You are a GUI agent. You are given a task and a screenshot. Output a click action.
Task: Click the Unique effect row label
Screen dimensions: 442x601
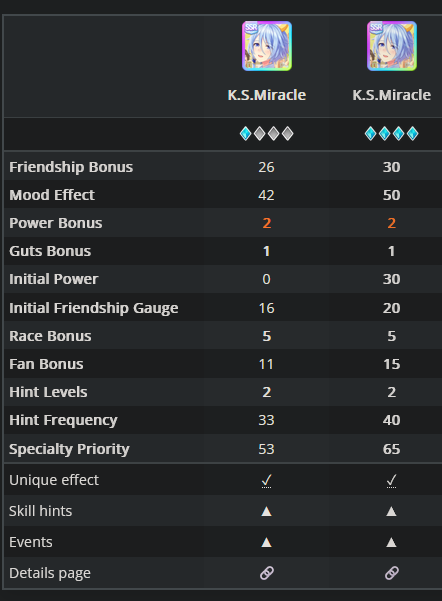pos(54,480)
